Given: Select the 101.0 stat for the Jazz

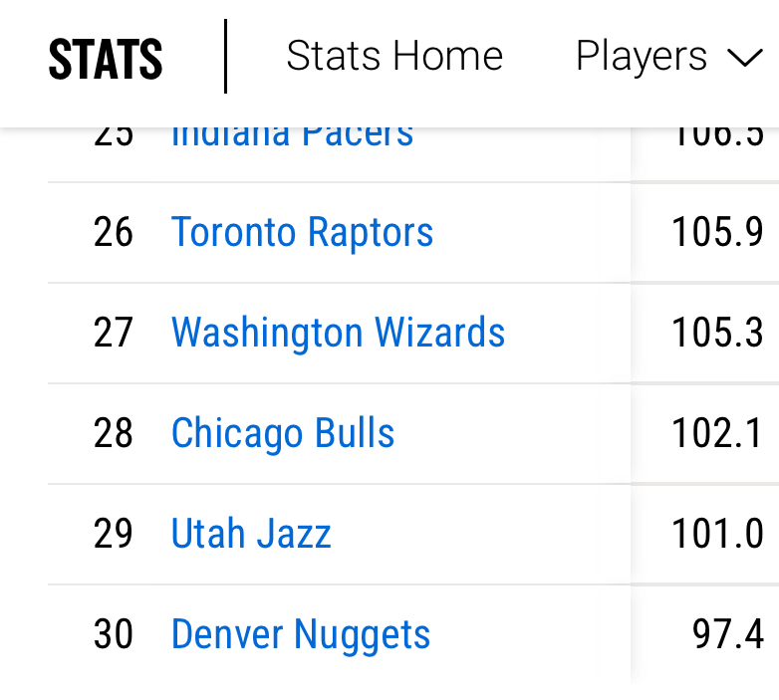Looking at the screenshot, I should 717,534.
